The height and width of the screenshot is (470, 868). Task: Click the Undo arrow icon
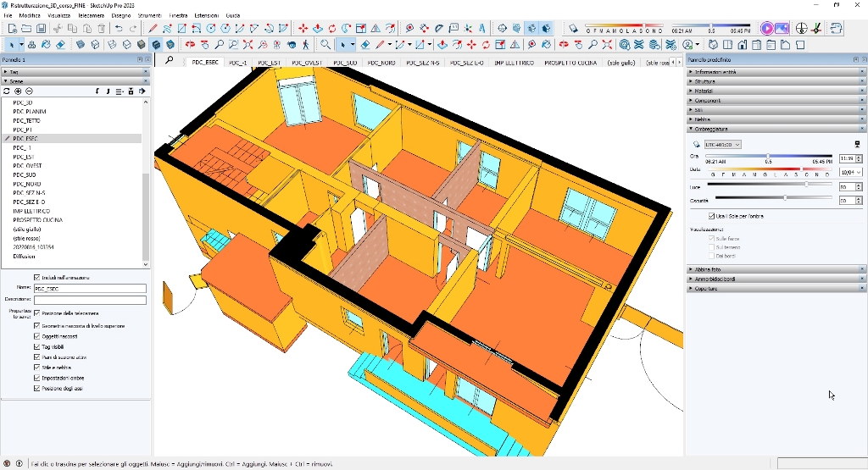point(119,28)
